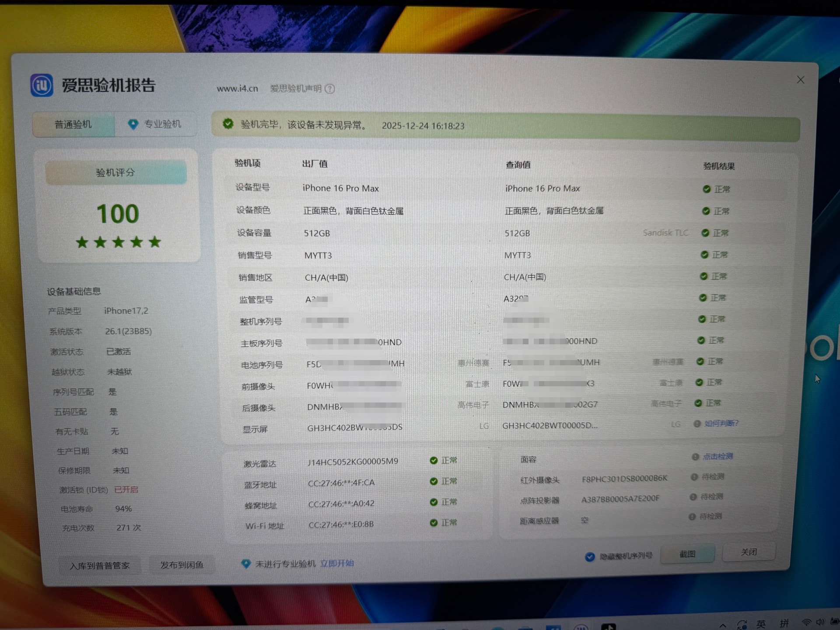Open the 立即开始 link
This screenshot has width=840, height=630.
click(x=336, y=563)
